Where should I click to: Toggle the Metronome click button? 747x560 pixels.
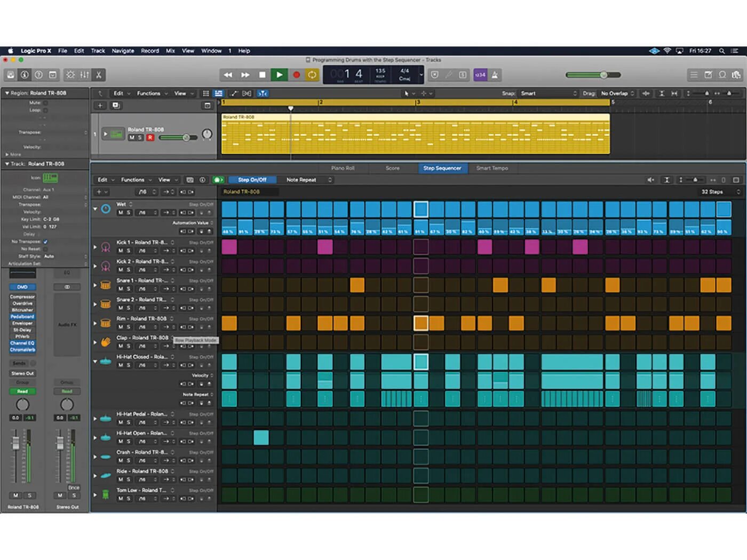click(x=495, y=75)
